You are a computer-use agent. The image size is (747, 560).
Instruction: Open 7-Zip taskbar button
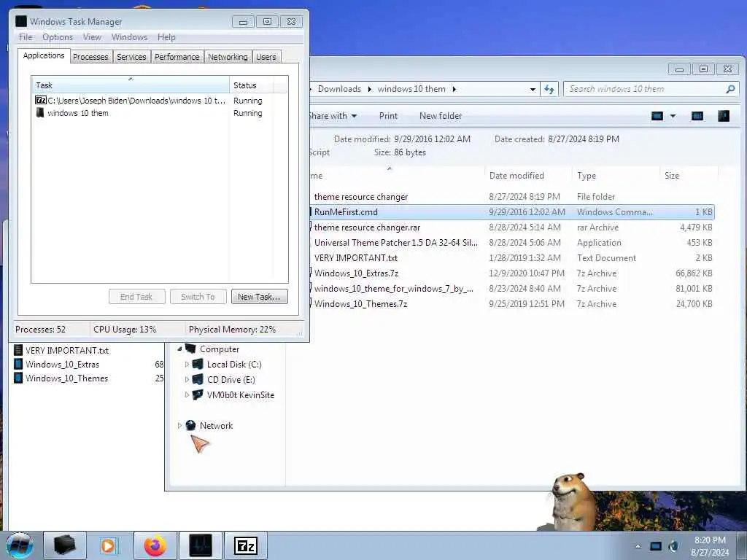pos(246,545)
